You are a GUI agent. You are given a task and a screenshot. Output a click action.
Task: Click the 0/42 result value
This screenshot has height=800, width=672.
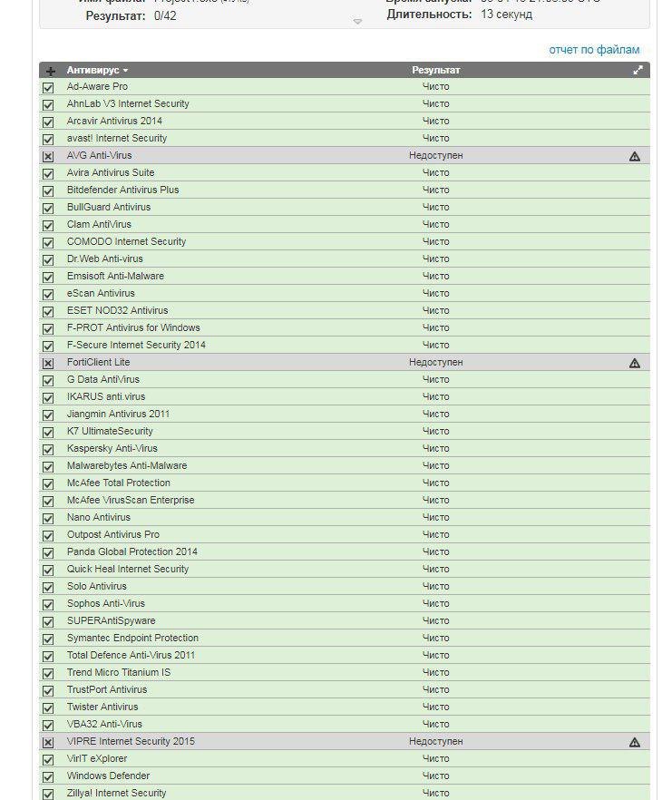[165, 15]
